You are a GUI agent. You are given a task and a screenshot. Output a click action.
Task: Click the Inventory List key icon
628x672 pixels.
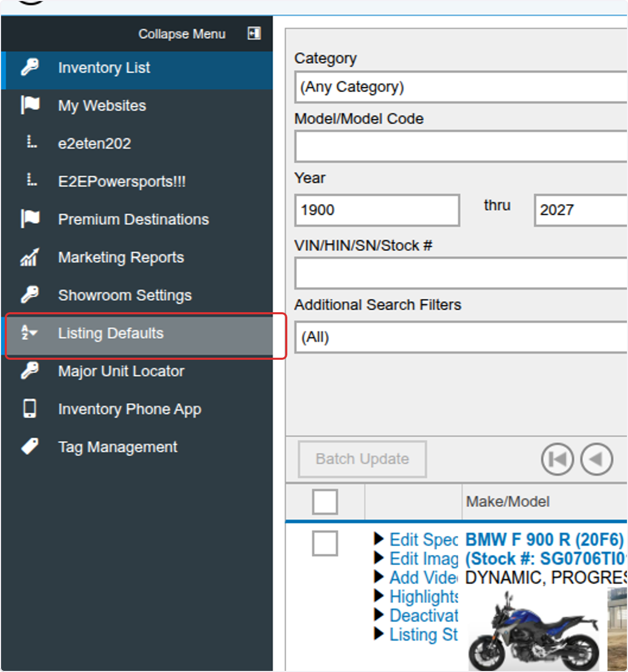click(x=30, y=67)
